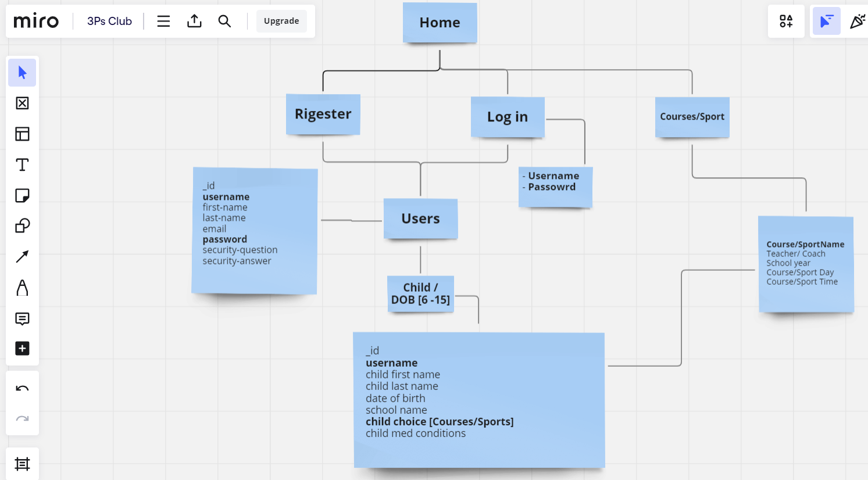Choose the table layout tool in sidebar
This screenshot has width=868, height=480.
coord(22,134)
